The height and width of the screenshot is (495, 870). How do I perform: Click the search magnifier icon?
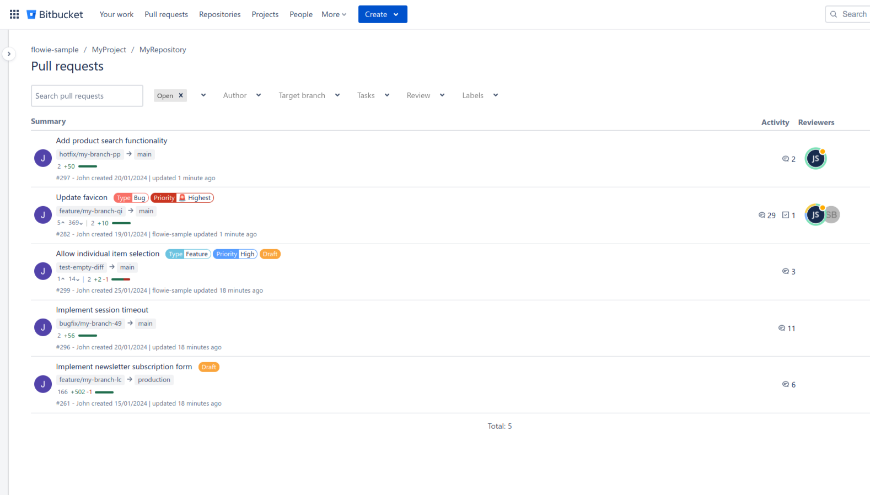click(833, 14)
